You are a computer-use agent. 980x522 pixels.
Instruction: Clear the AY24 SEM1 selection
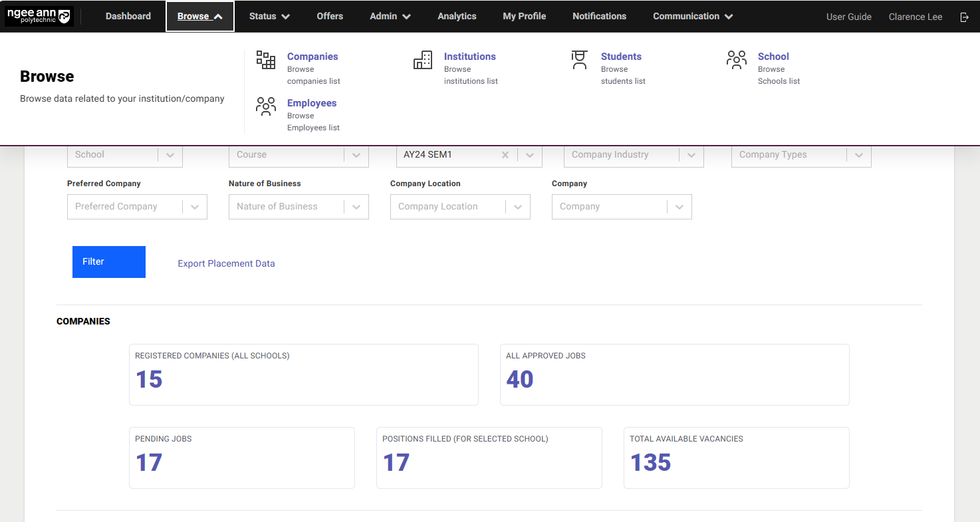coord(505,155)
